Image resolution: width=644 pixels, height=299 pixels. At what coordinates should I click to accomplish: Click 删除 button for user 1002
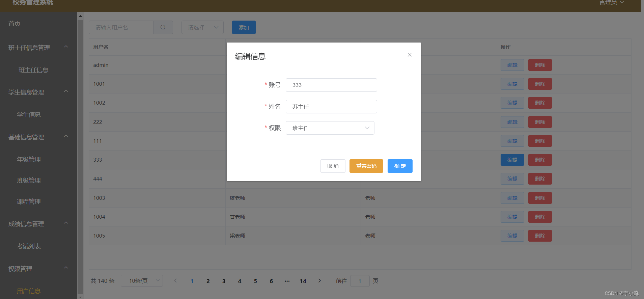point(540,103)
